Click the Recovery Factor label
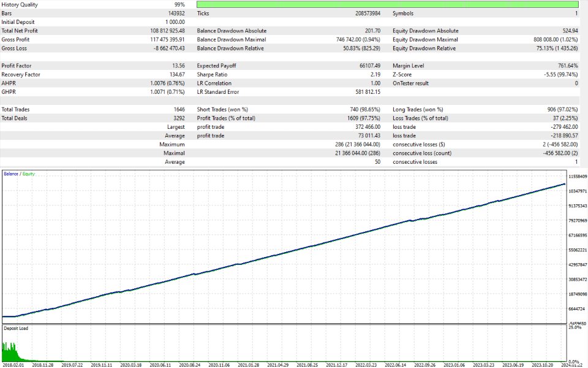The image size is (588, 368). [x=21, y=74]
